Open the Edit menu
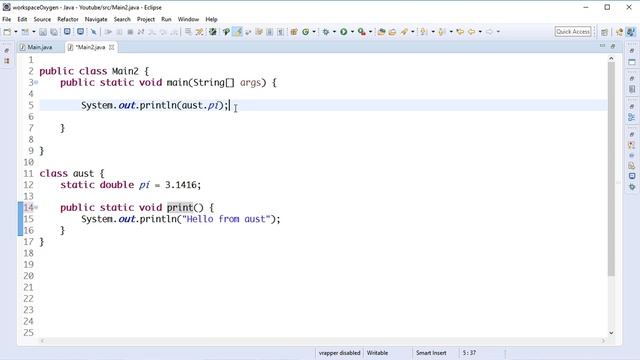This screenshot has height=360, width=640. (22, 19)
